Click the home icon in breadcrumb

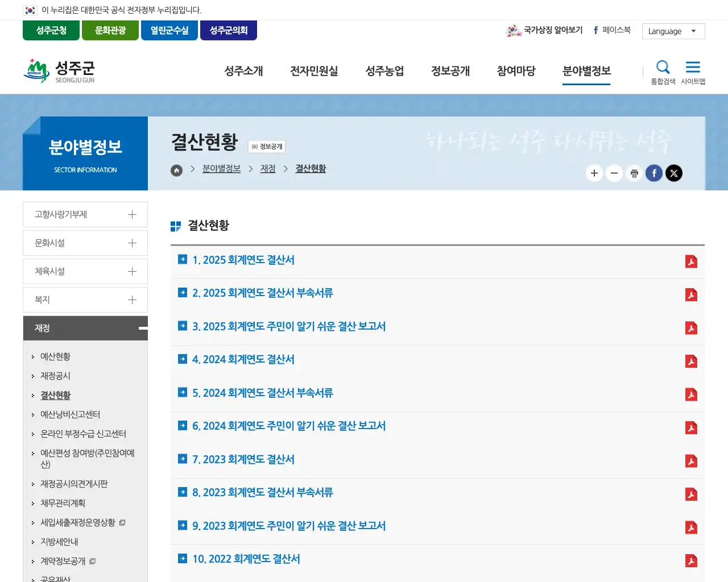[177, 170]
